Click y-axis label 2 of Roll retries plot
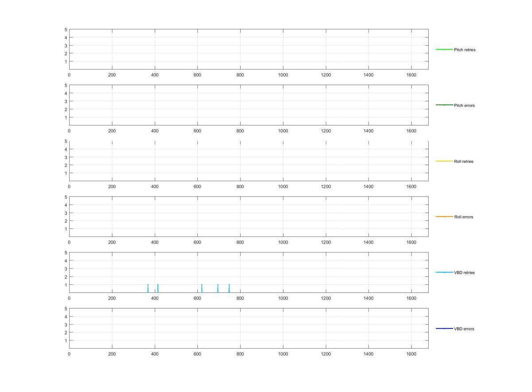 [66, 165]
